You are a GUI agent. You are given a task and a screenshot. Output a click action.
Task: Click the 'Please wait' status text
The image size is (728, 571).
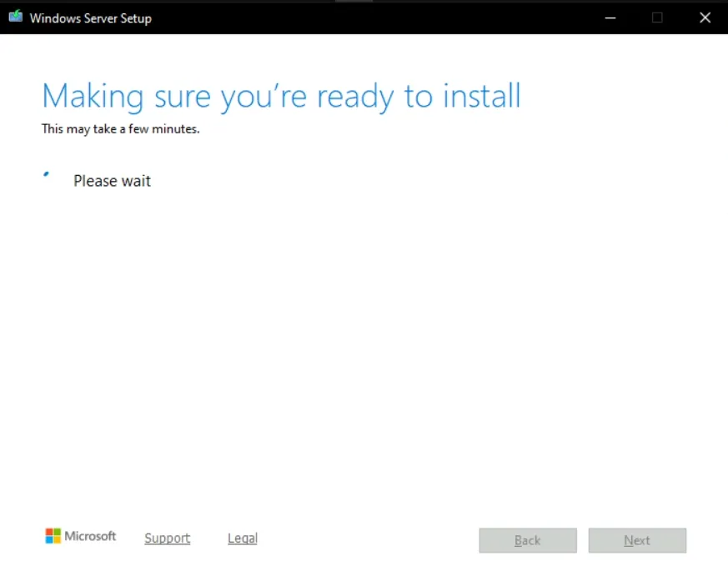(113, 181)
